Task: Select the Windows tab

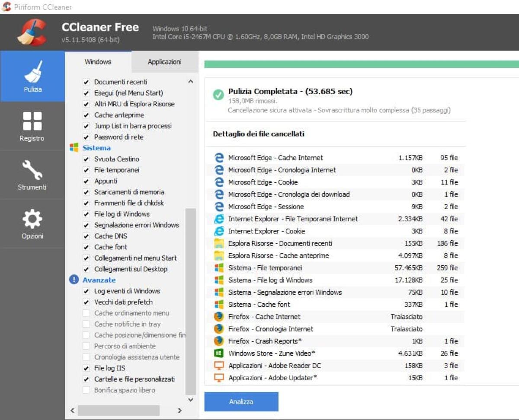Action: coord(98,62)
